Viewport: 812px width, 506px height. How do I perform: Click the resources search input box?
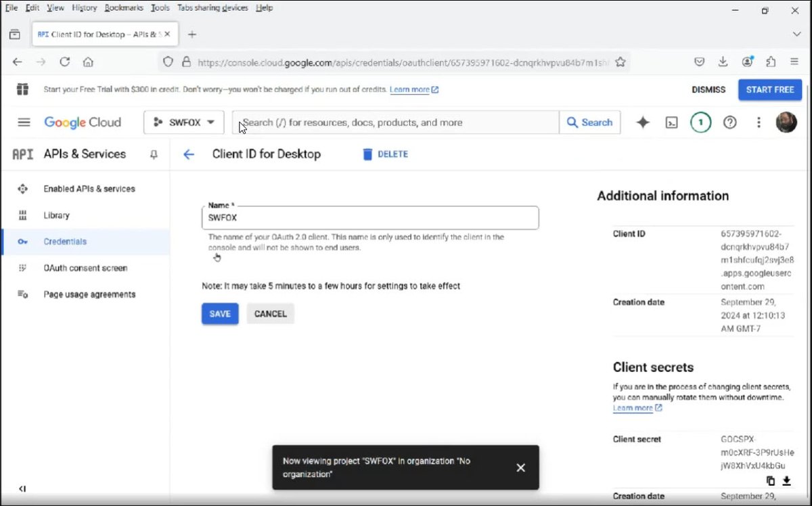(396, 122)
